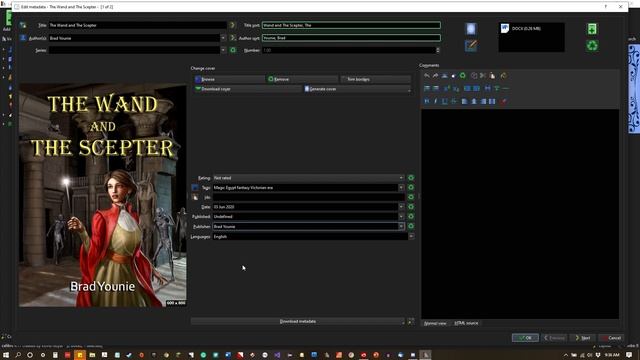Click the green clear icon beside the Published field
This screenshot has width=640, height=360.
411,216
